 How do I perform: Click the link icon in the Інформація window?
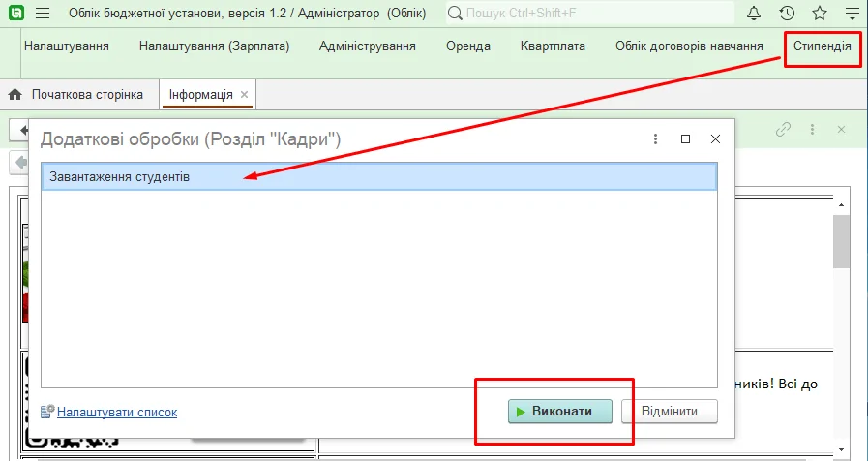tap(783, 130)
